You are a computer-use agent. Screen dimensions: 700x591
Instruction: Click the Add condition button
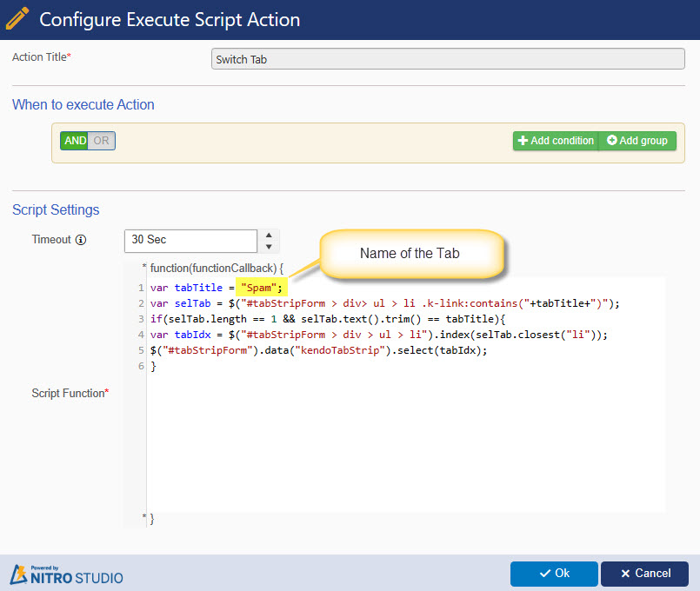[556, 140]
